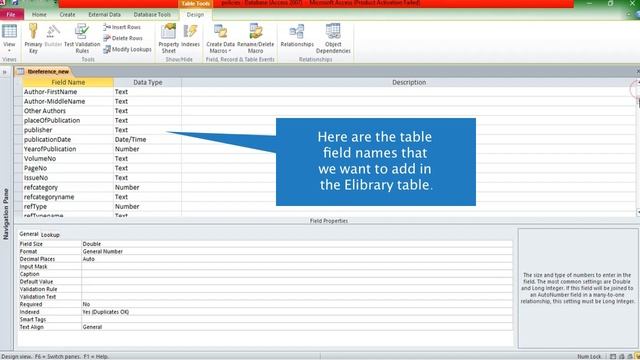The image size is (640, 360).
Task: Click YearofPublication's Number data type cell
Action: tap(148, 149)
